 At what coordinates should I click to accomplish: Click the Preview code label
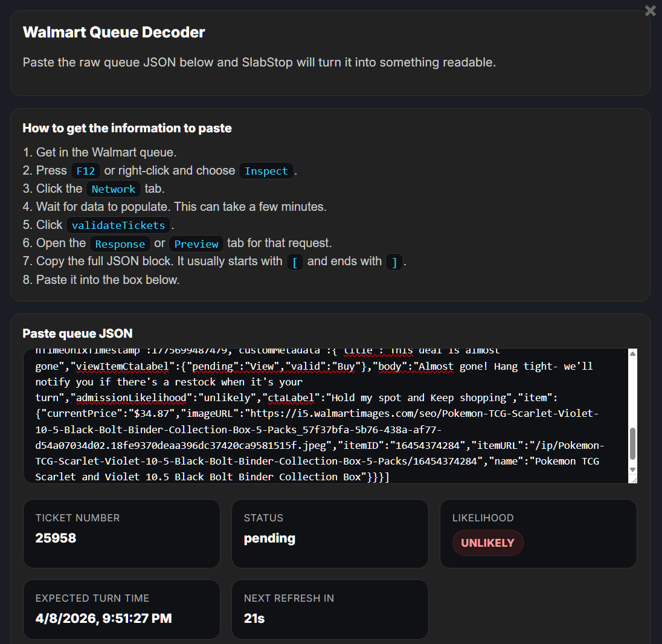(x=196, y=243)
